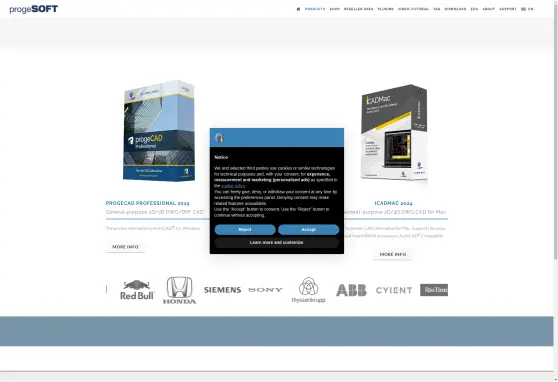
Task: Click the Honda logo
Action: point(179,290)
